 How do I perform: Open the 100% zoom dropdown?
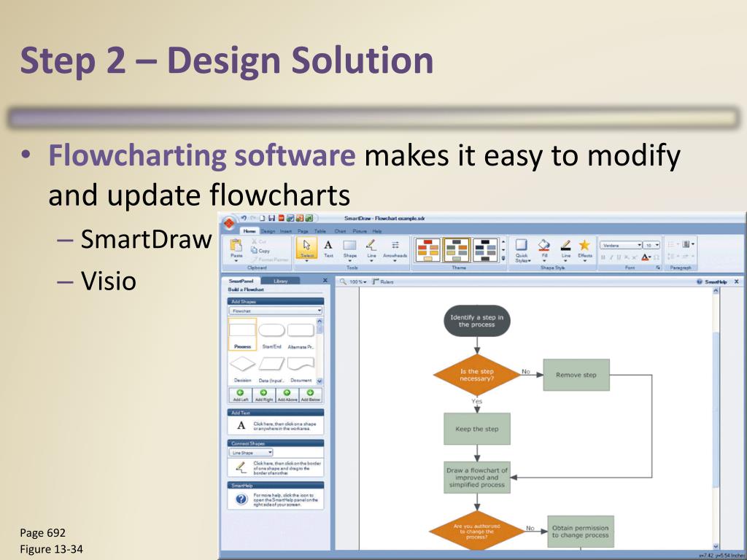pyautogui.click(x=357, y=282)
